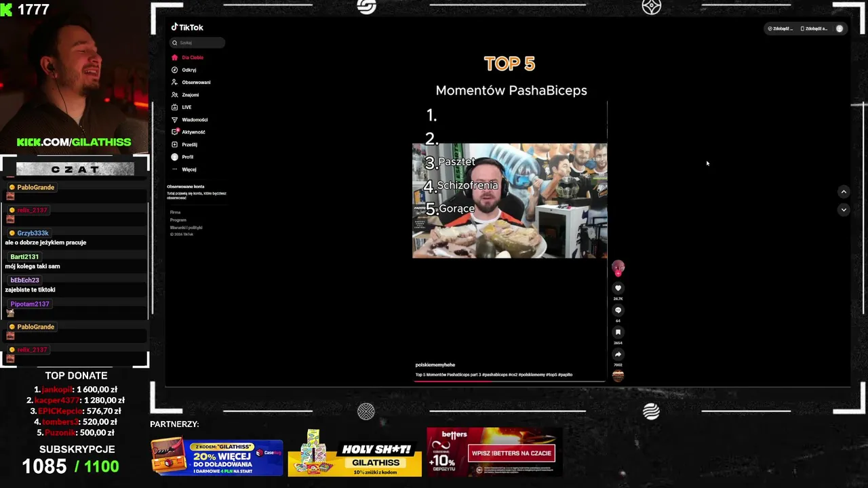The image size is (868, 488).
Task: Click the first Zdobądź button with coin icon
Action: (x=780, y=28)
